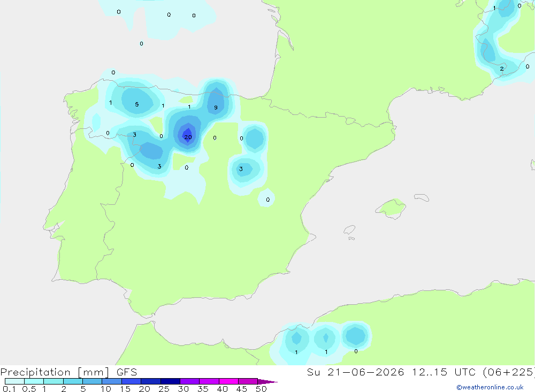Click the legend tick label '10'
Screen dimensions: 535x392
106,389
